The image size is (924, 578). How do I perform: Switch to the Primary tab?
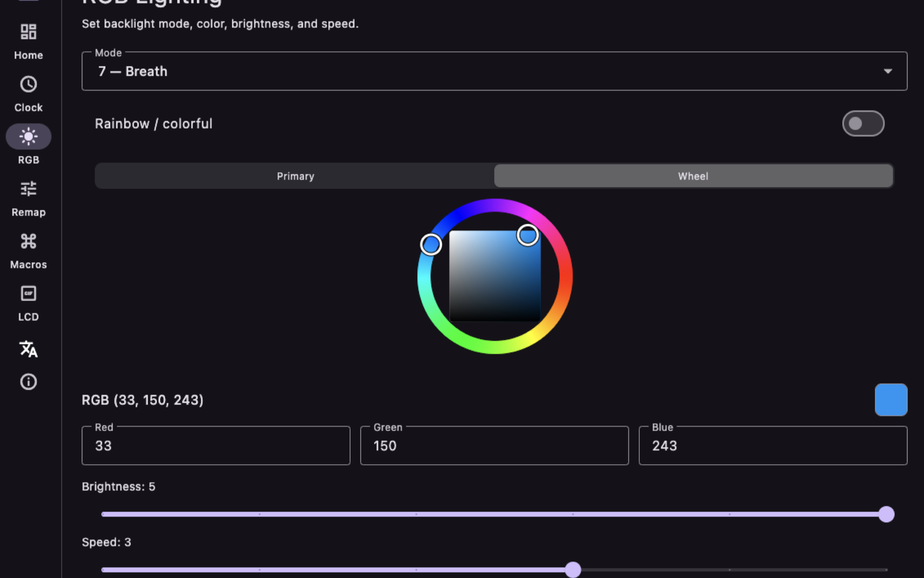point(295,176)
